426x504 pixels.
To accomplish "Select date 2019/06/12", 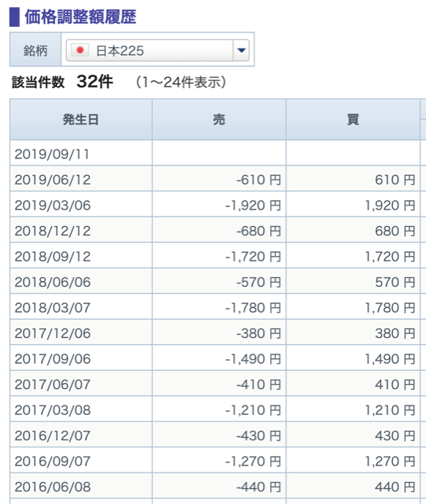I will pyautogui.click(x=53, y=180).
